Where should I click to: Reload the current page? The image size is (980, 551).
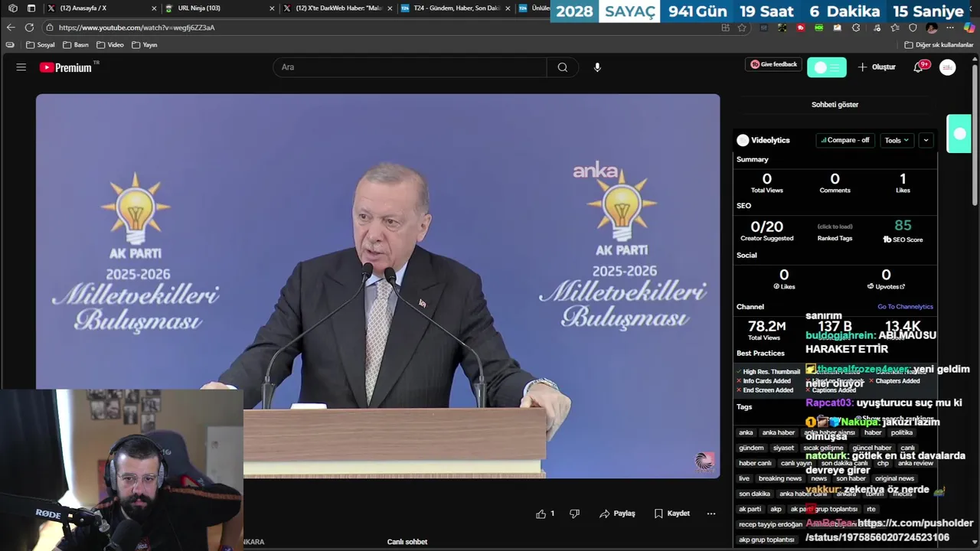(x=29, y=28)
